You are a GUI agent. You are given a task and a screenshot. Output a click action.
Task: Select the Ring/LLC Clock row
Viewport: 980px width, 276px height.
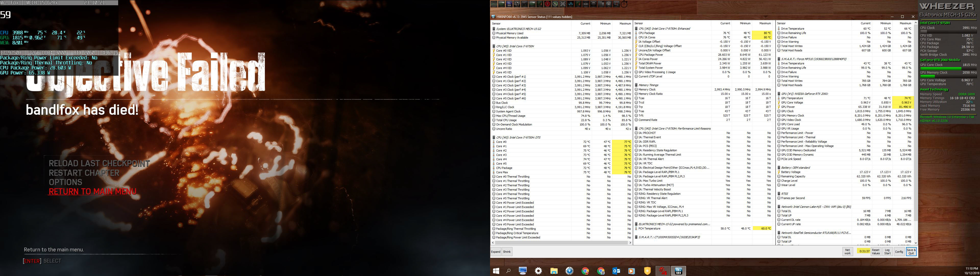(561, 107)
